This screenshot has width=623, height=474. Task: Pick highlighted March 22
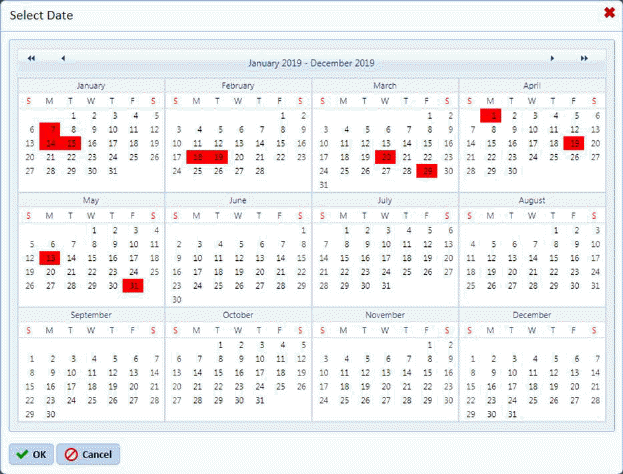(386, 157)
